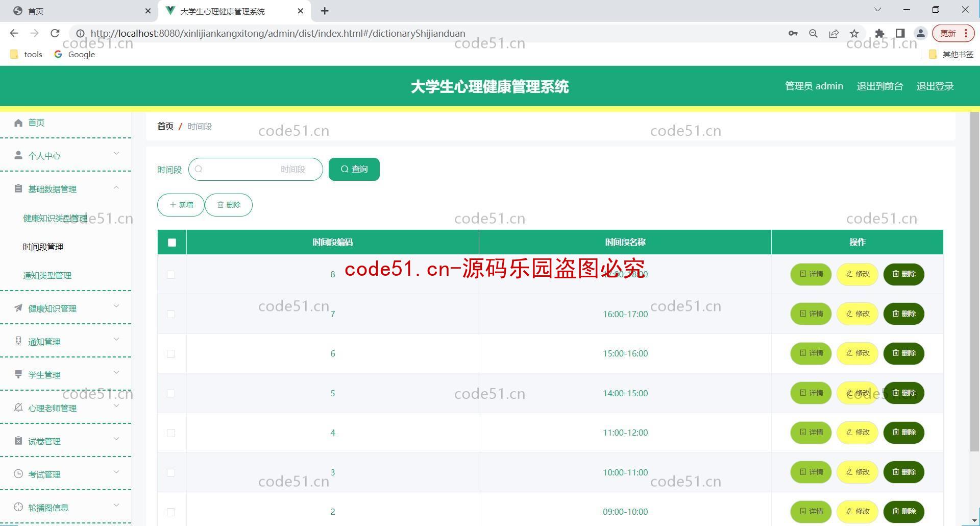Click the 学生管理 icon

pos(18,374)
